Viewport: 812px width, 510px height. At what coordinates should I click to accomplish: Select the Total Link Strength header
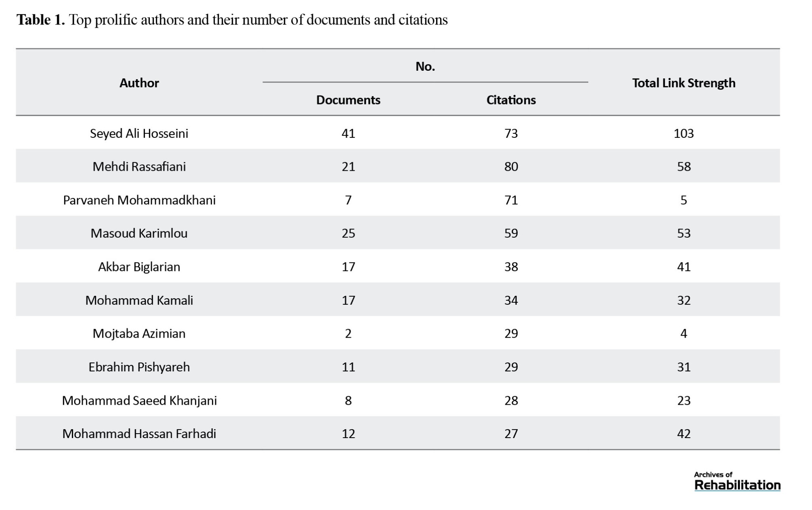684,83
